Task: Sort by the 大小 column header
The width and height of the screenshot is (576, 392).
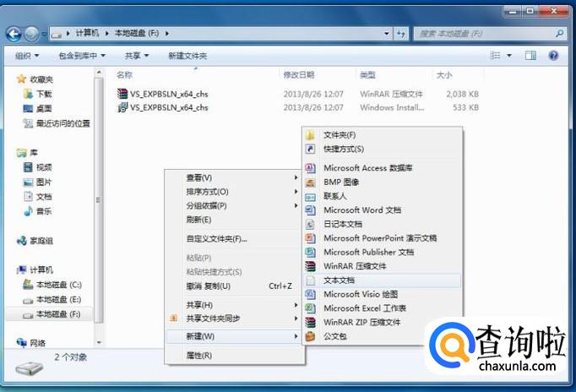Action: point(443,75)
